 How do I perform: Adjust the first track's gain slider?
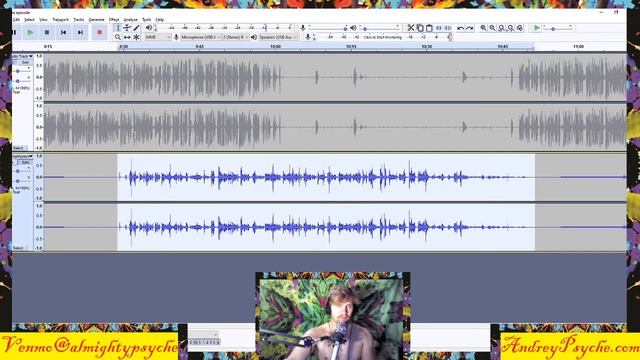(22, 71)
